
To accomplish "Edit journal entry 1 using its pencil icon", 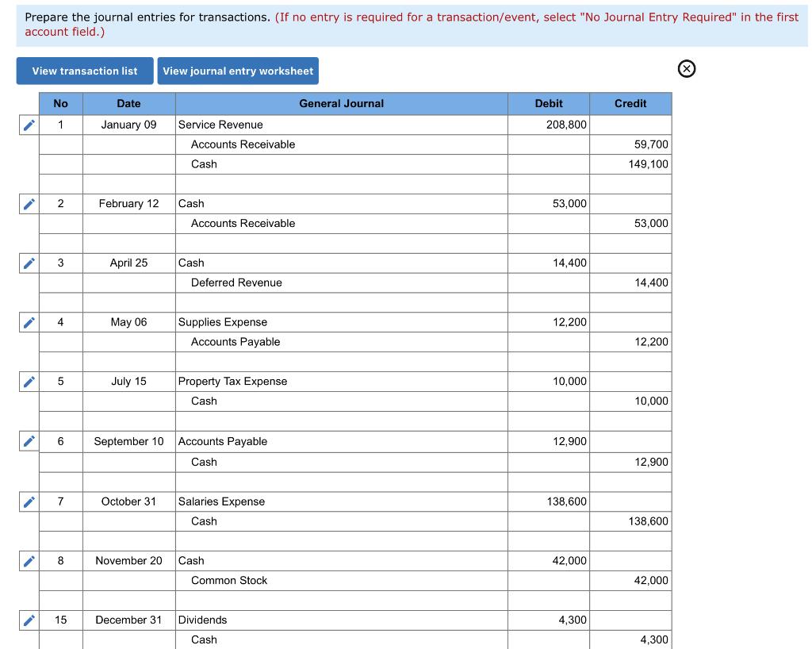I will click(29, 125).
